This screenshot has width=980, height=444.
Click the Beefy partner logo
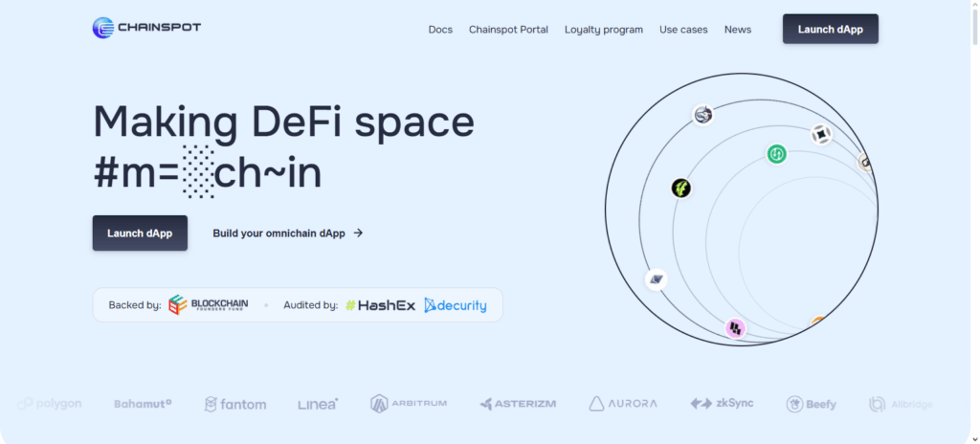[811, 404]
